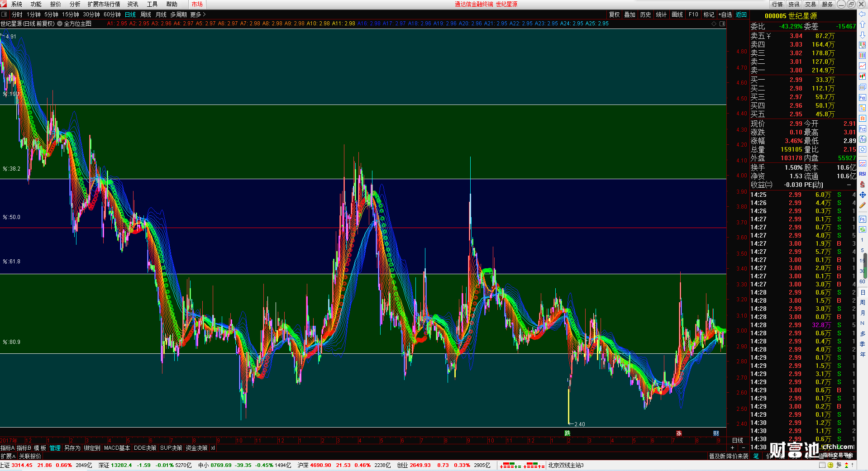
Task: Open the 报价 menu
Action: click(56, 4)
